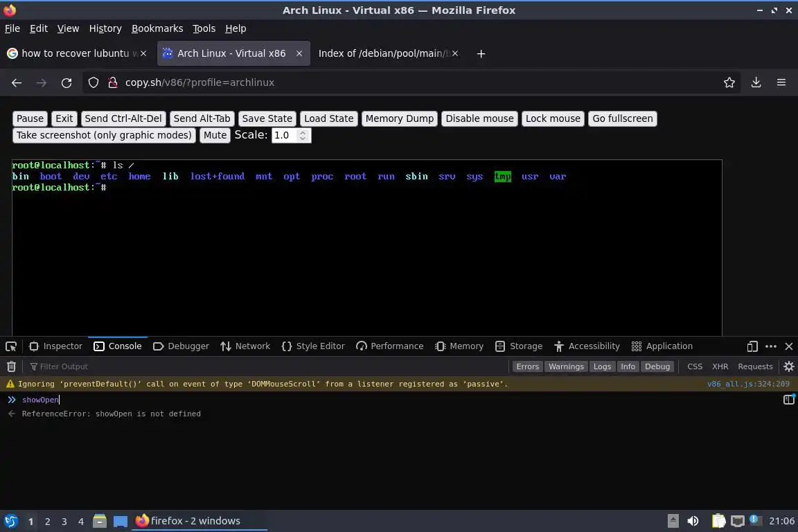Switch to the Network devtools tab

(245, 346)
